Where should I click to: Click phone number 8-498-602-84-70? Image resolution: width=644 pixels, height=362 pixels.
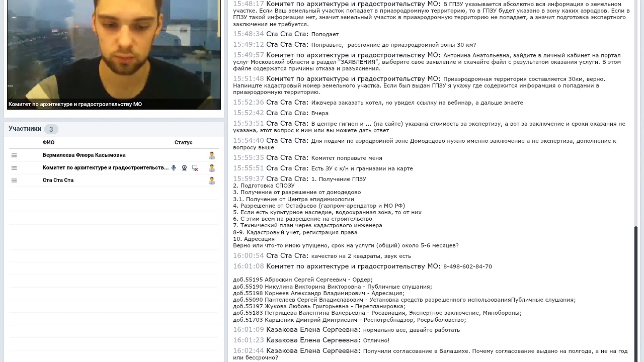[467, 266]
